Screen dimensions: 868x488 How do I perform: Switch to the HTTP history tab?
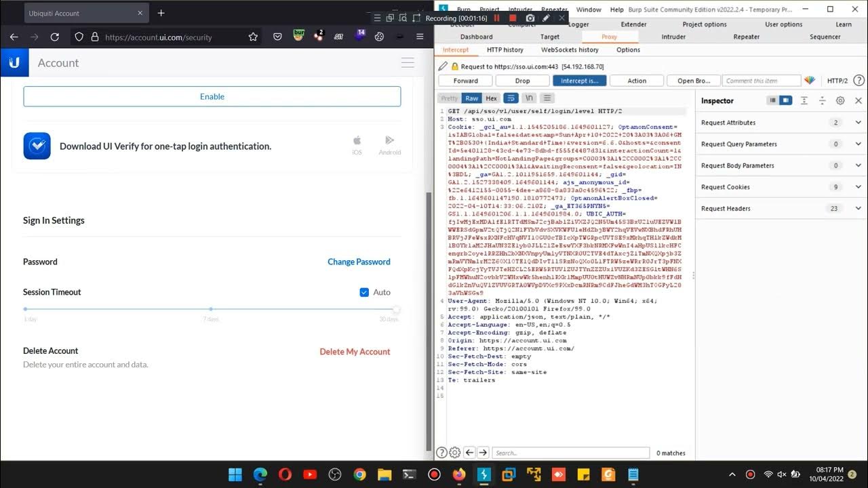pyautogui.click(x=505, y=49)
